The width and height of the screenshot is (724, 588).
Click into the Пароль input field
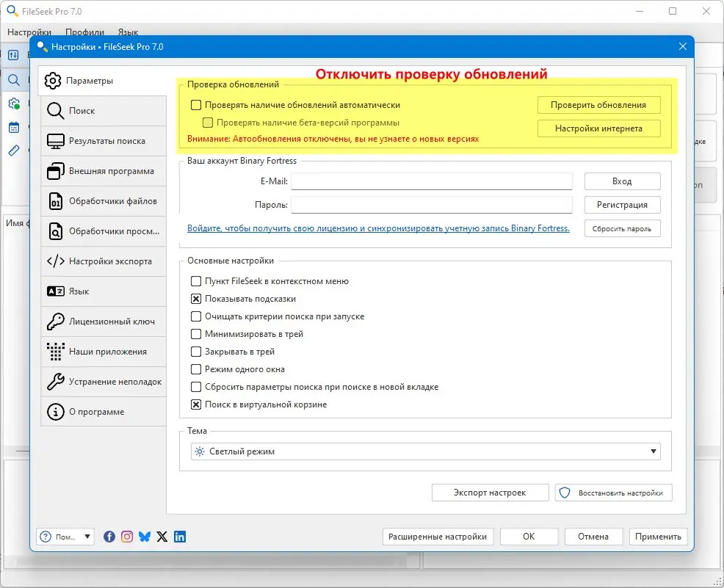click(431, 205)
